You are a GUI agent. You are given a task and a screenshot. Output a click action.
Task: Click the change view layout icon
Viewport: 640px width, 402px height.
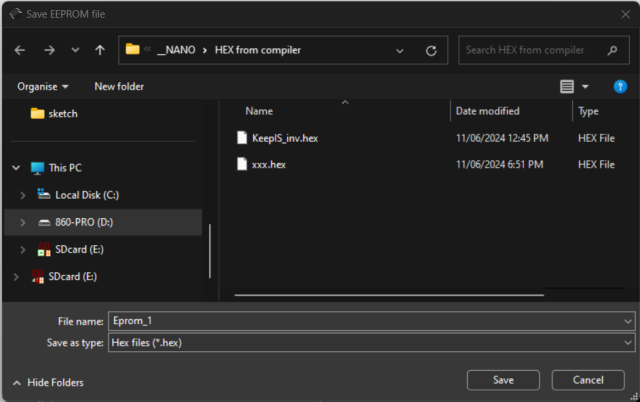pyautogui.click(x=567, y=87)
